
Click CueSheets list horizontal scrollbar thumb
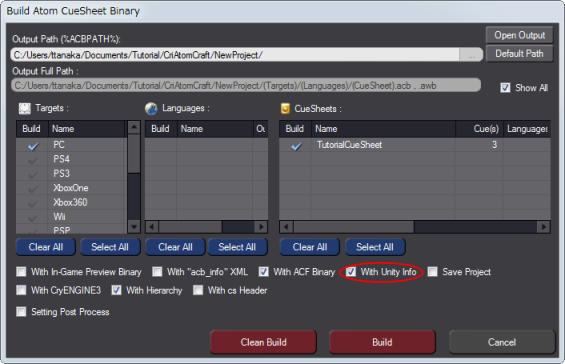tap(354, 227)
